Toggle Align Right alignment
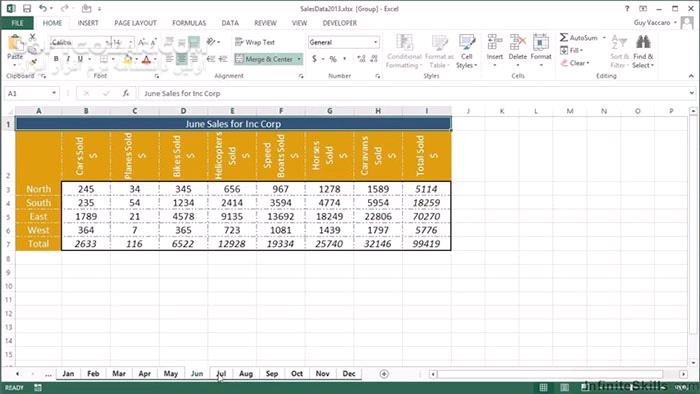 [194, 59]
